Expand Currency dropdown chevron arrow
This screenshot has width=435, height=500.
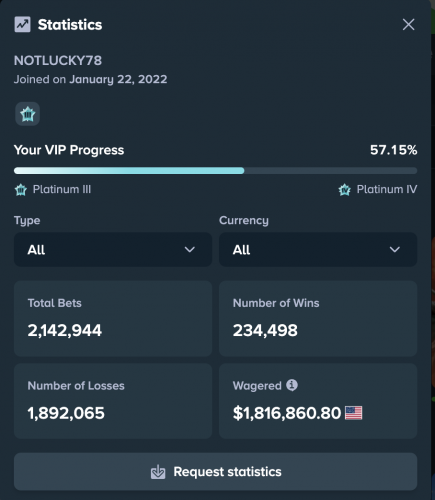pyautogui.click(x=395, y=249)
